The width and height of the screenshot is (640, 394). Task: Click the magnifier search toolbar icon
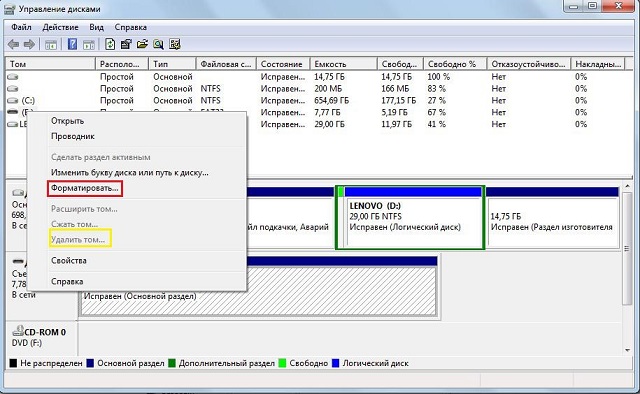coord(158,44)
